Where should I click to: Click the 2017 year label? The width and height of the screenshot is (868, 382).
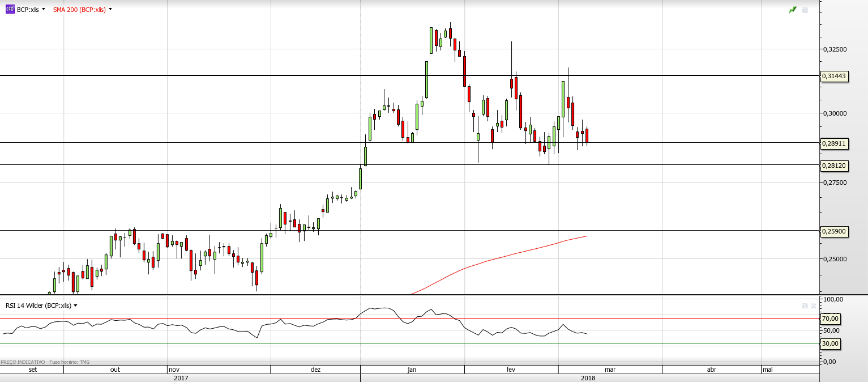[181, 378]
